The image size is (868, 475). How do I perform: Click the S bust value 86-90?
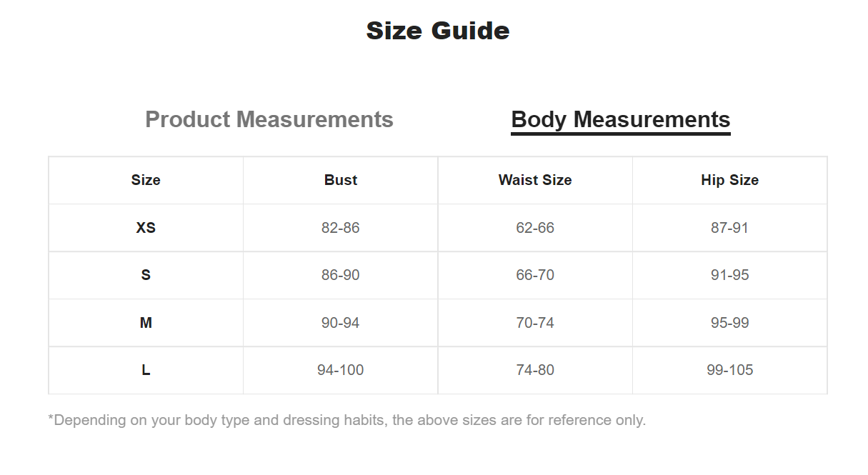click(341, 275)
